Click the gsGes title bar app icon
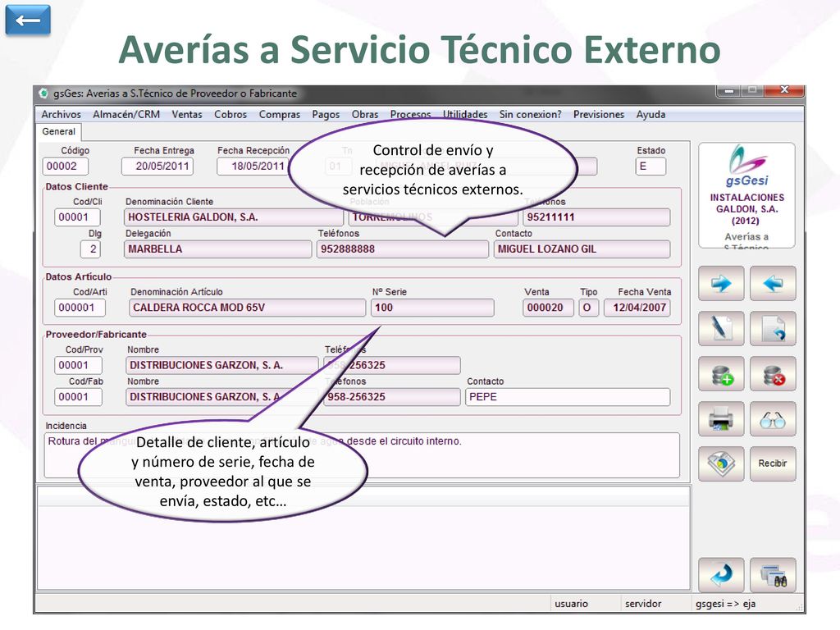Image resolution: width=840 pixels, height=630 pixels. click(x=43, y=94)
